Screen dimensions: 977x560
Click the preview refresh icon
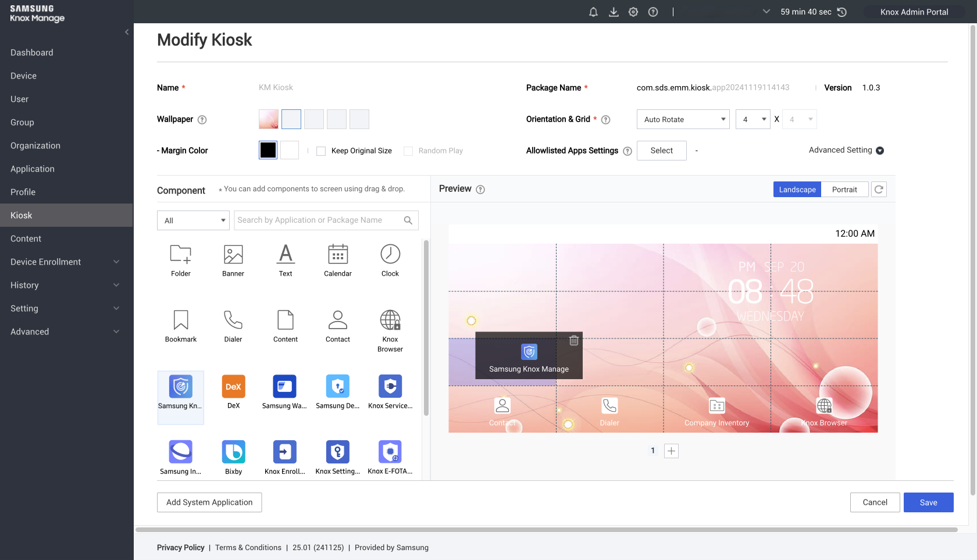tap(879, 190)
